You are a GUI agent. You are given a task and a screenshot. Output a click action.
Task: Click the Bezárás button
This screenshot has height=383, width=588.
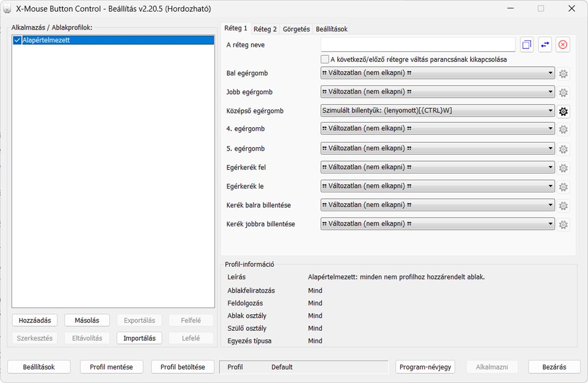[554, 367]
